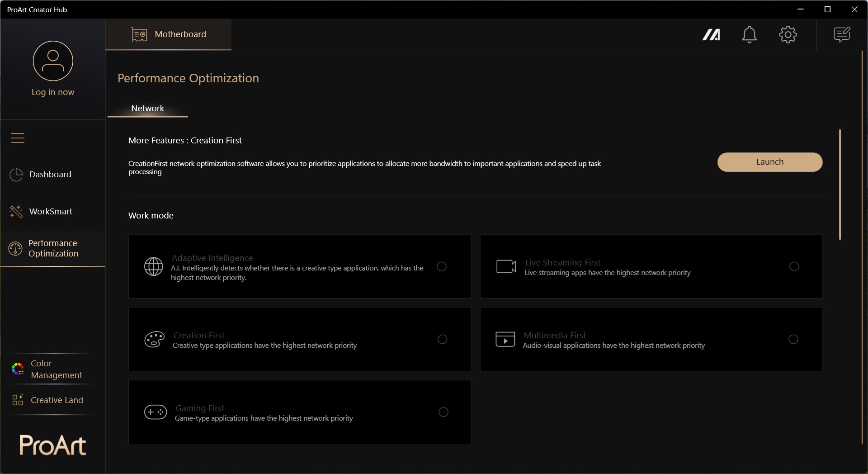This screenshot has height=474, width=868.
Task: Click the Motherboard device icon
Action: pos(139,34)
